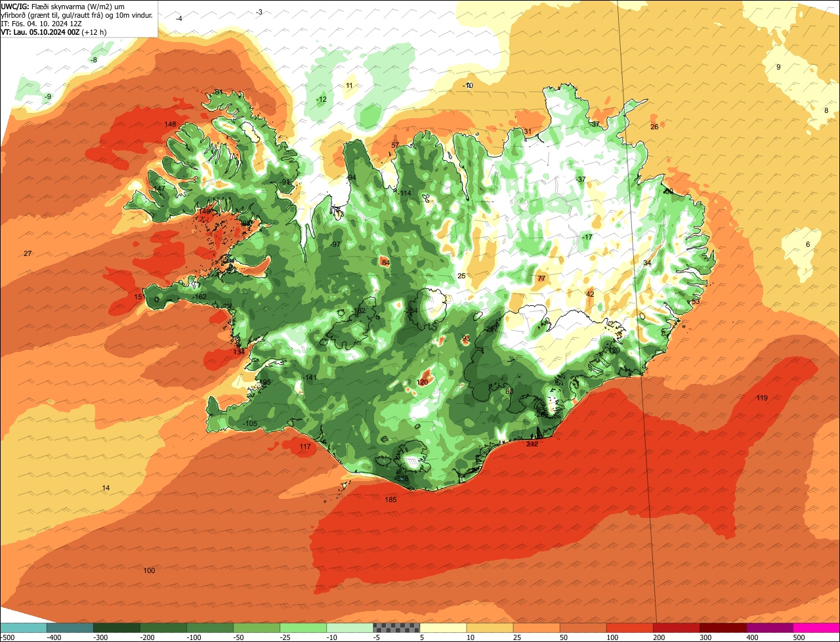Click the inland value '-141' in the southwest
This screenshot has height=642, width=840.
[x=310, y=378]
